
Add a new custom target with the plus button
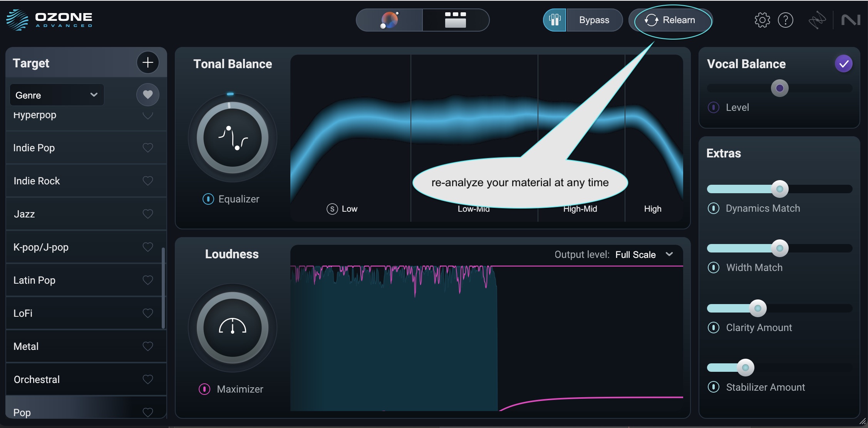tap(148, 62)
